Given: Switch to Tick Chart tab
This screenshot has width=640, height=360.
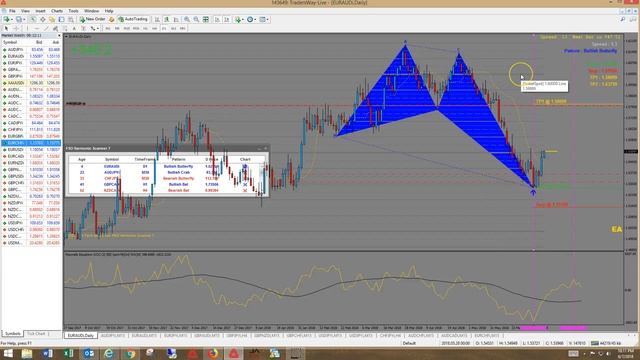Looking at the screenshot, I should (37, 333).
